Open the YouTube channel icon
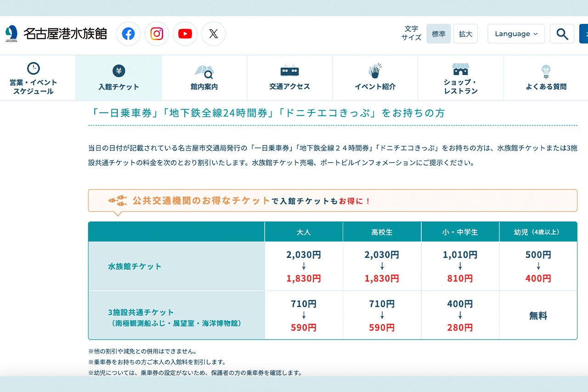Viewport: 588px width, 392px height. pyautogui.click(x=185, y=34)
